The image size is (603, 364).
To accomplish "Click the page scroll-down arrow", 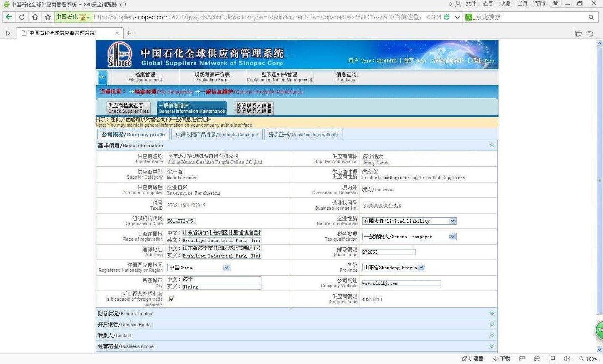I will pyautogui.click(x=599, y=349).
